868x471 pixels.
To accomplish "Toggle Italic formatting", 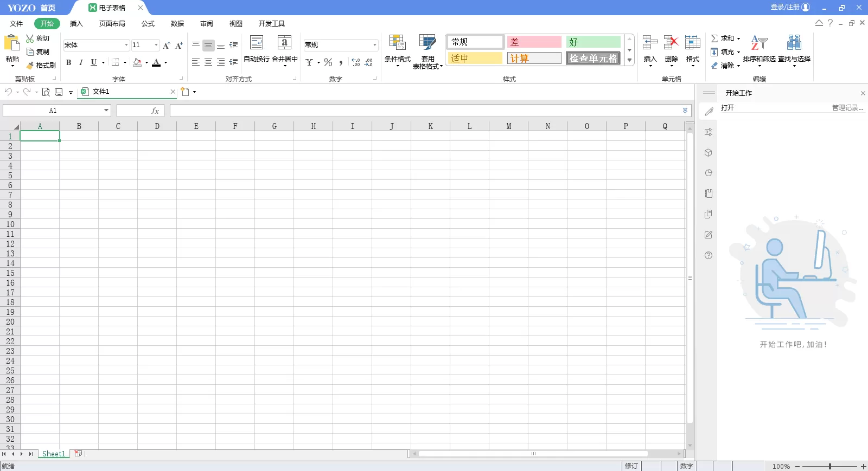I will (81, 62).
